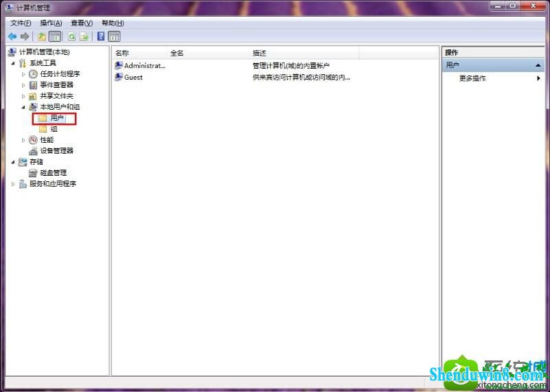Click the 磁盘管理 disk icon
Viewport: 550px width, 392px height.
tap(33, 173)
